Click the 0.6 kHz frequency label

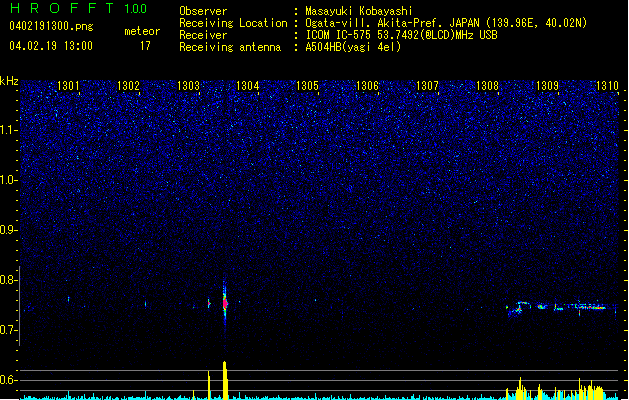[8, 380]
